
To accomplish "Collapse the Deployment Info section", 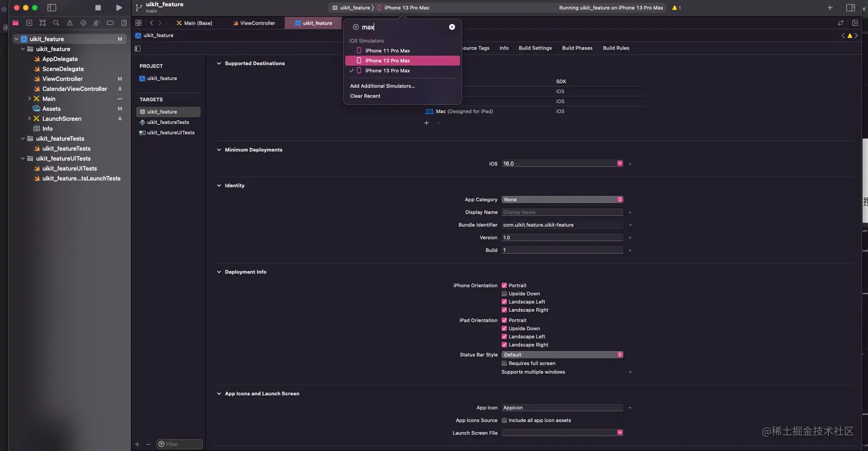I will 219,272.
